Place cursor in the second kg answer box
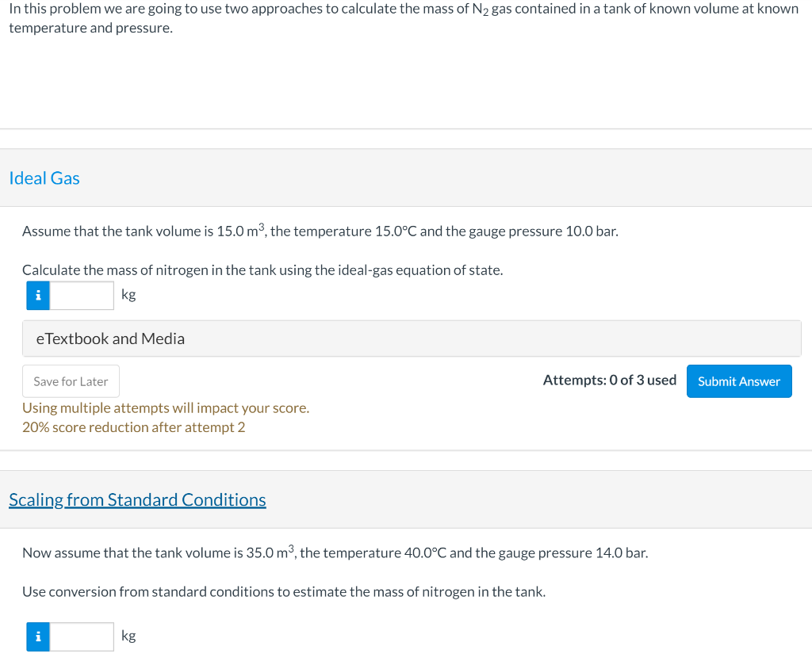This screenshot has width=812, height=654. [x=82, y=637]
